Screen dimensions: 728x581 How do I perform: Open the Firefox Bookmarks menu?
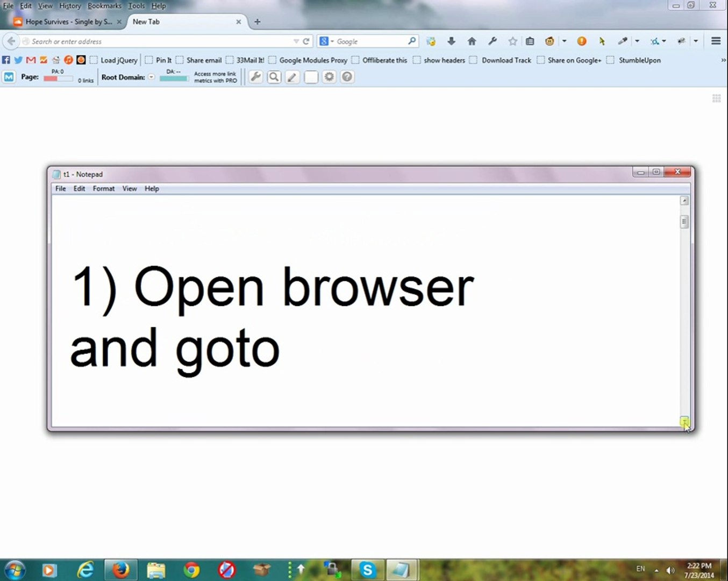(x=105, y=6)
